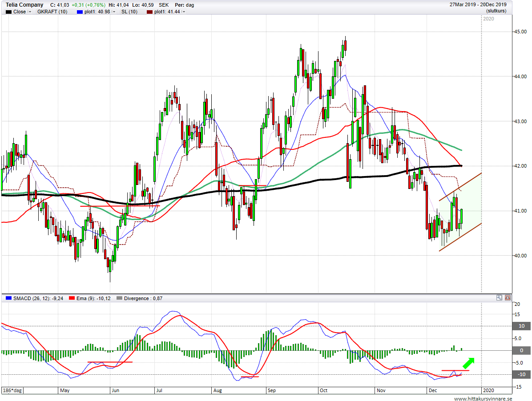
Task: Click the Jul month on time axis
Action: click(x=159, y=390)
